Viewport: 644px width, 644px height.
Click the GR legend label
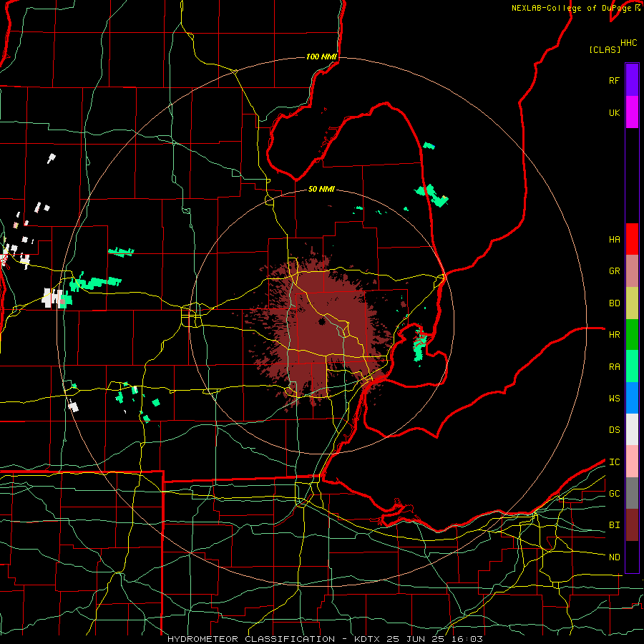tap(614, 271)
